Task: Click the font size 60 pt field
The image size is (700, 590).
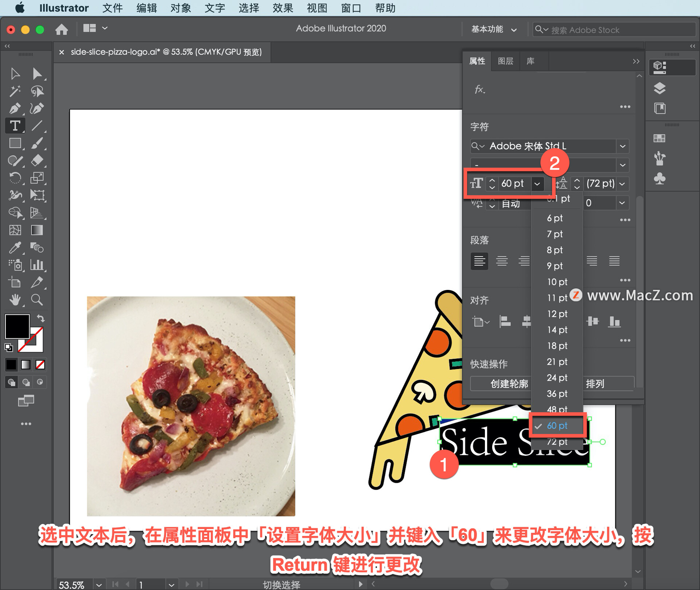Action: [514, 184]
